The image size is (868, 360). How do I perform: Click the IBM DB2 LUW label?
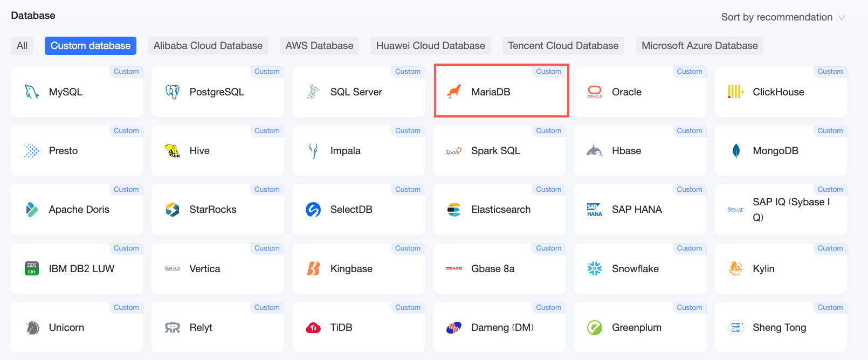(82, 268)
